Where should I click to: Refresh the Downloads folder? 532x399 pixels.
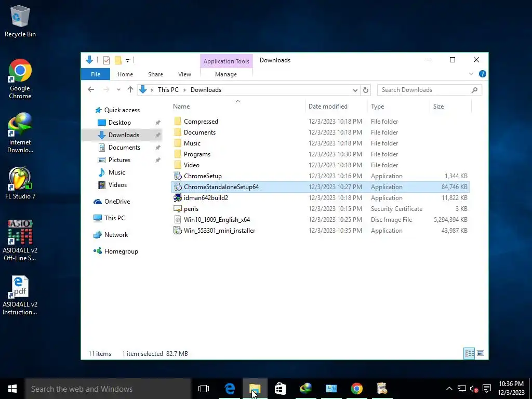coord(365,90)
